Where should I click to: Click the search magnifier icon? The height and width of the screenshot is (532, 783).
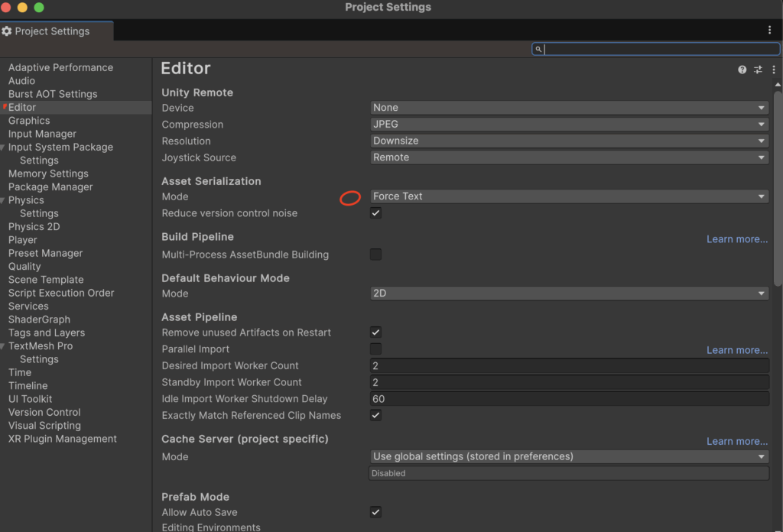point(538,49)
